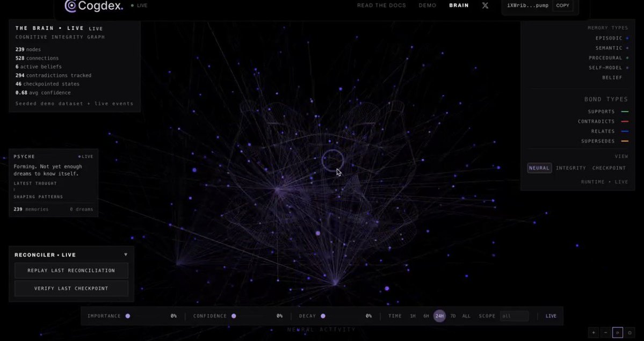Click the '528 connections' stat
Viewport: 644px width, 341px height.
click(37, 59)
